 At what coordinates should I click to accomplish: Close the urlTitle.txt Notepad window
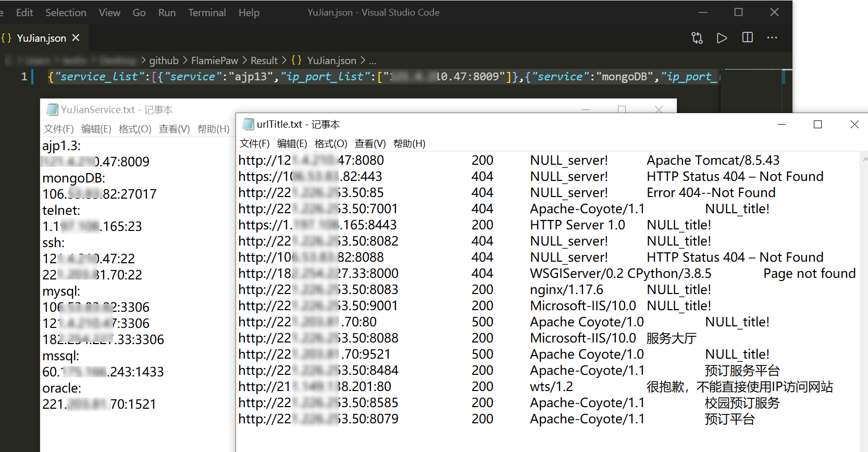[x=854, y=124]
